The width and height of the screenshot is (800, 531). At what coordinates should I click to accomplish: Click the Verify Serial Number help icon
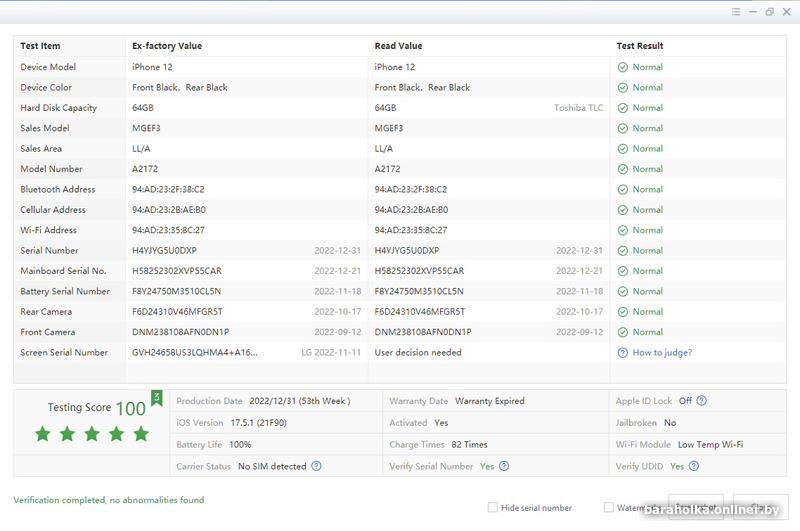coord(504,466)
